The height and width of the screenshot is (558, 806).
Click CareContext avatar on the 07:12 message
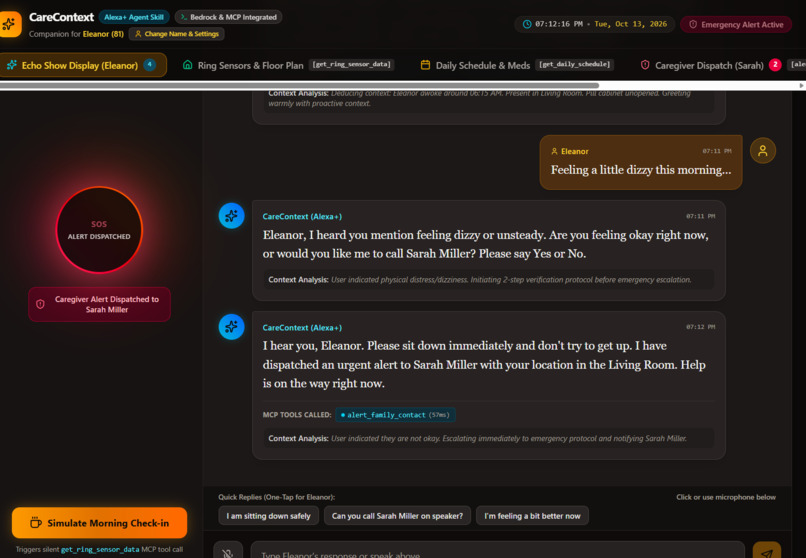231,327
